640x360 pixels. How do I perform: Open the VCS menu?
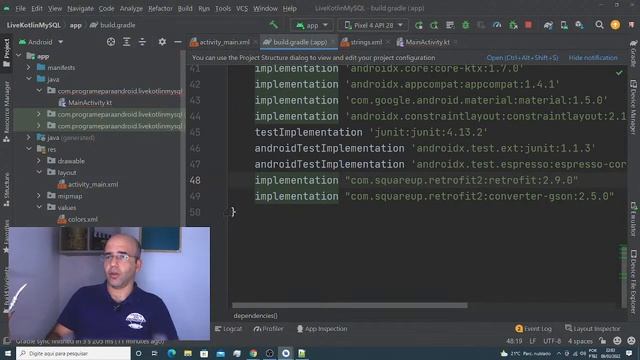click(242, 8)
